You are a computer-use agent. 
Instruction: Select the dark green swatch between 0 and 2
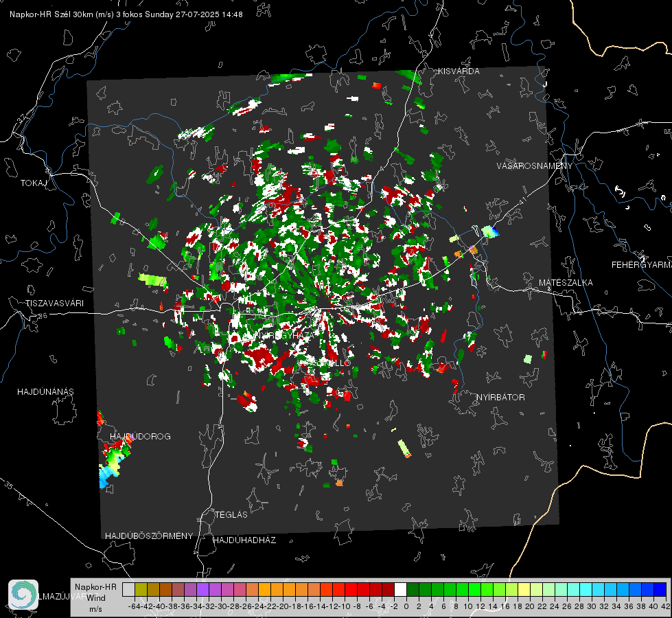[413, 589]
